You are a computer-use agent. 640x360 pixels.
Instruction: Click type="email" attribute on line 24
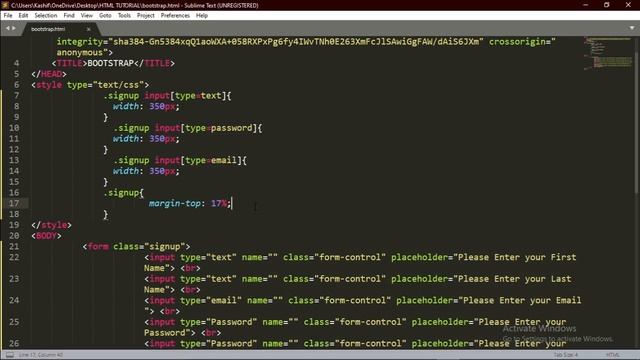coord(211,300)
